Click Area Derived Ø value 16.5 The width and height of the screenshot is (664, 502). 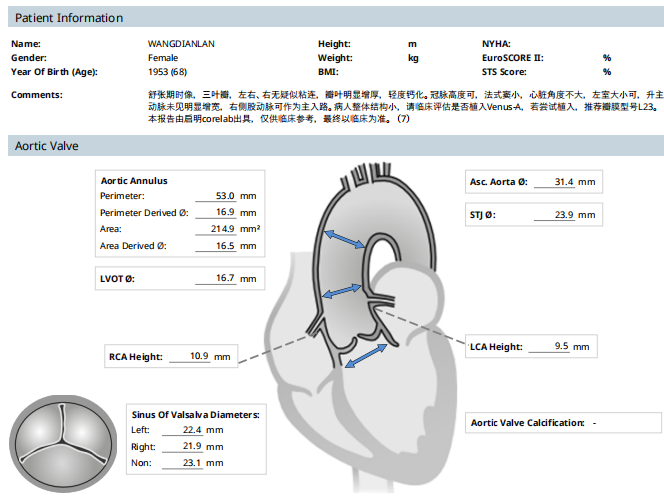click(x=224, y=245)
